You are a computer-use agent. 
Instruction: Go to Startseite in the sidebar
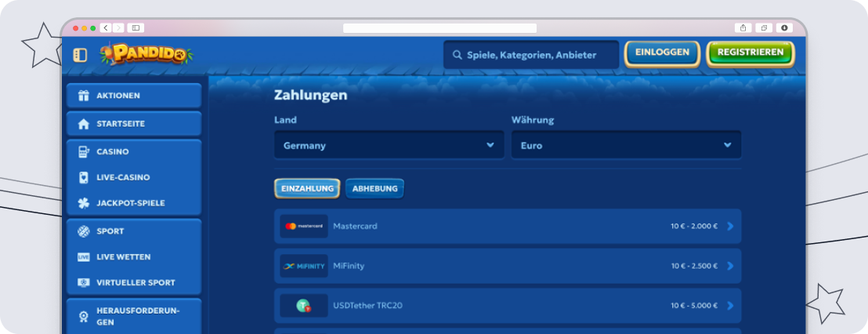134,124
